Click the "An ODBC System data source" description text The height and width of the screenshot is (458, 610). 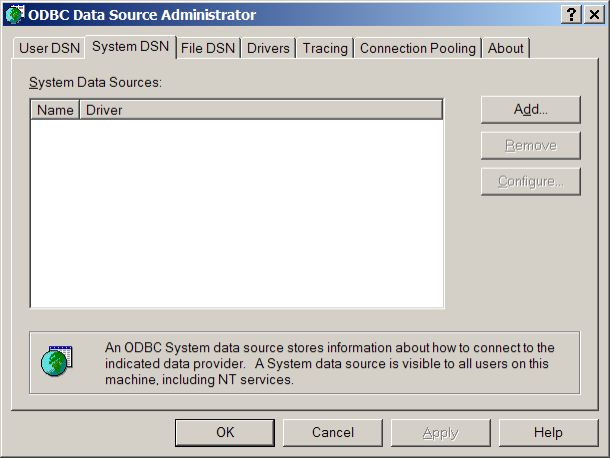(330, 363)
